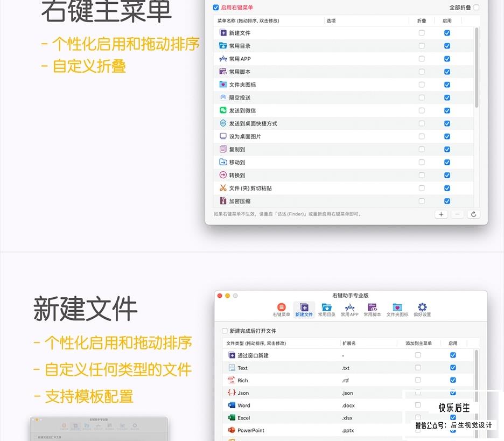Open the 常用目录 toolbar tab
The height and width of the screenshot is (441, 504).
pyautogui.click(x=326, y=310)
